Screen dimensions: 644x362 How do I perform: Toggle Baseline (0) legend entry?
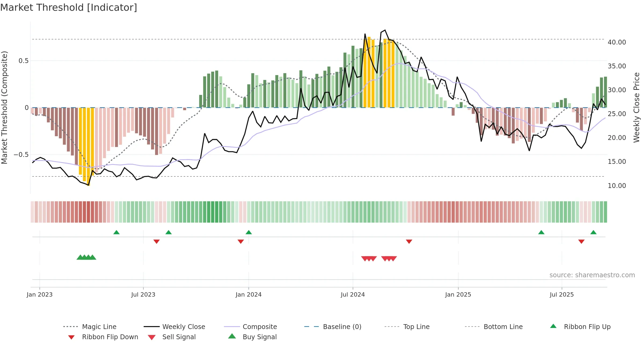click(333, 327)
